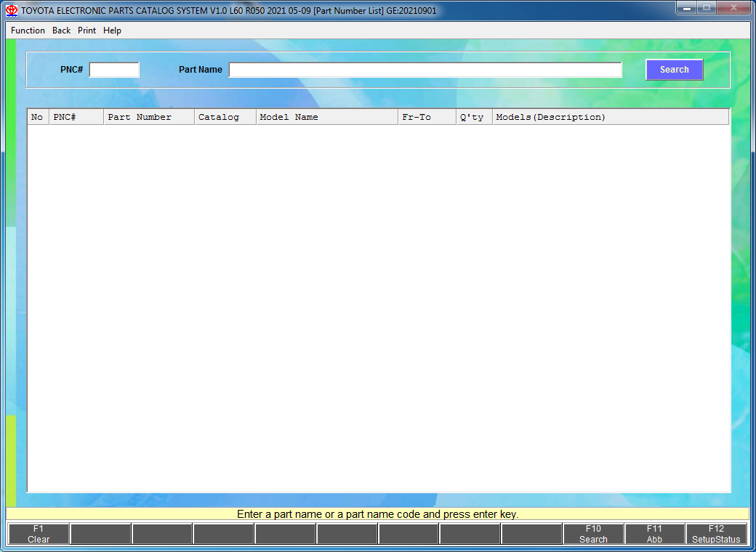Click the F1 Clear function key button
756x552 pixels.
pyautogui.click(x=39, y=534)
